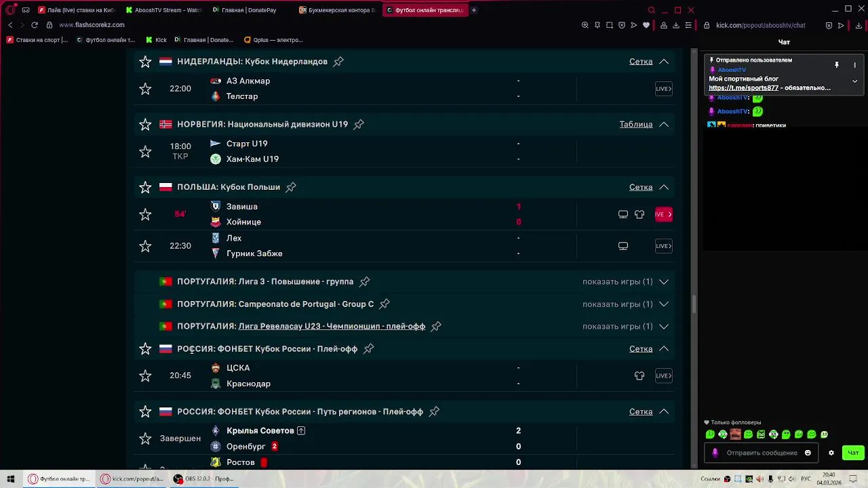Image resolution: width=868 pixels, height=488 pixels.
Task: Favorite the Лех vs Гурник Забже match
Action: 145,246
